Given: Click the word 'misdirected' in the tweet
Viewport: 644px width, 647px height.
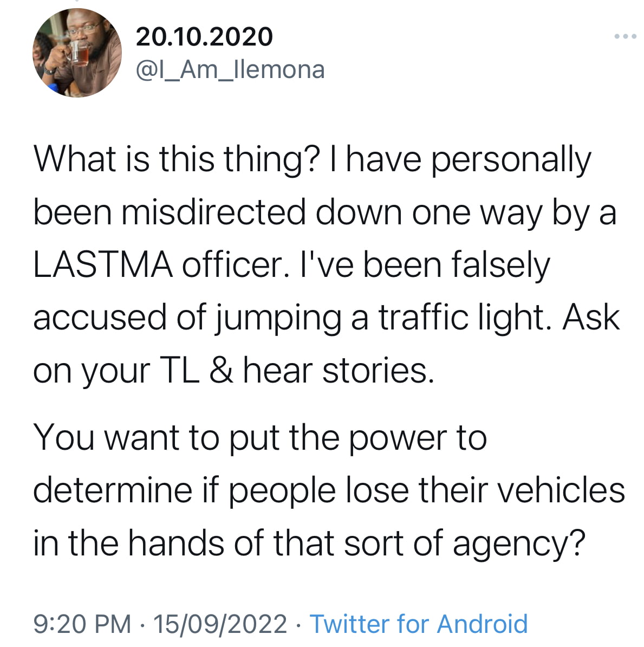Looking at the screenshot, I should point(214,212).
